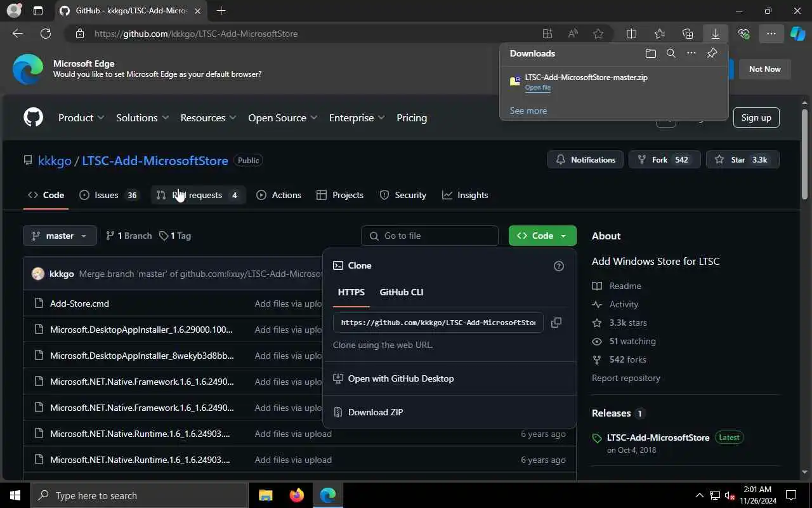
Task: Click the Go to file search field
Action: (x=429, y=236)
